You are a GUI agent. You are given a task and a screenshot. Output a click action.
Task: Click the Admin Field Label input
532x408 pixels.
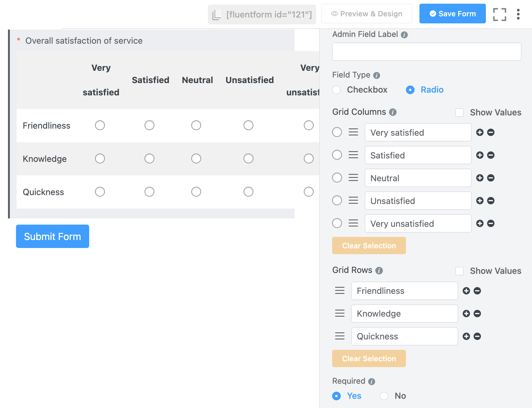427,51
